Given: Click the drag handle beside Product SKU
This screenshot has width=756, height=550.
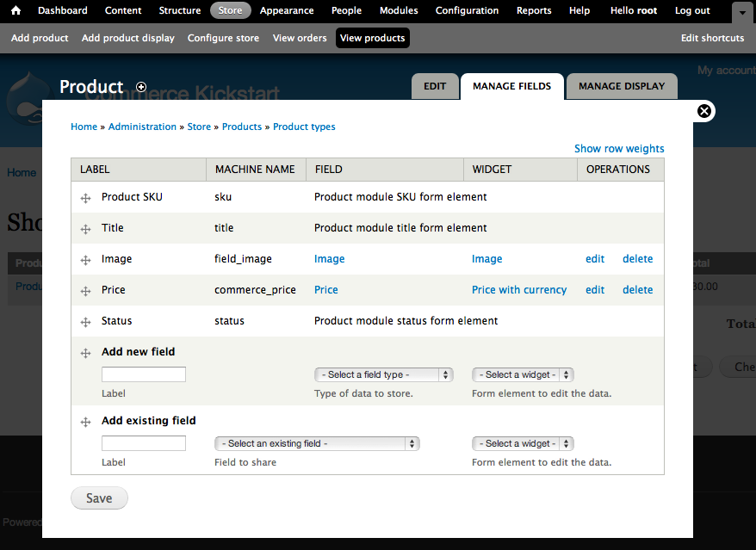Looking at the screenshot, I should pos(85,197).
